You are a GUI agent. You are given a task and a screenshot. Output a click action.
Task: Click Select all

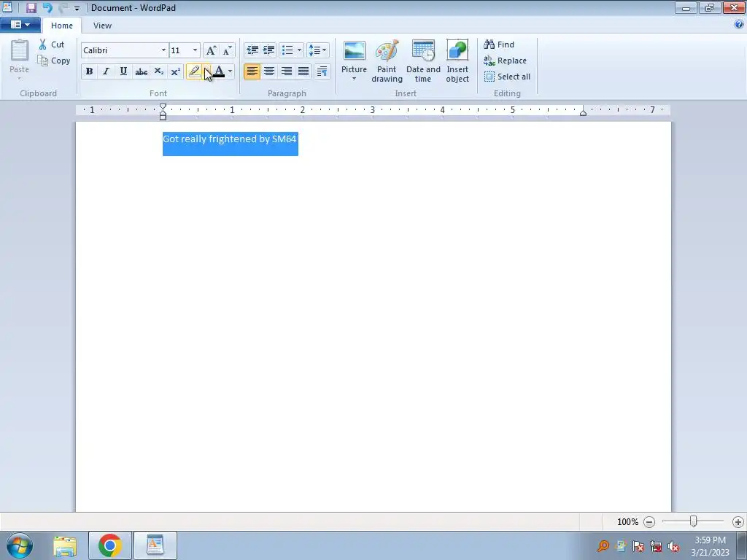[x=507, y=77]
